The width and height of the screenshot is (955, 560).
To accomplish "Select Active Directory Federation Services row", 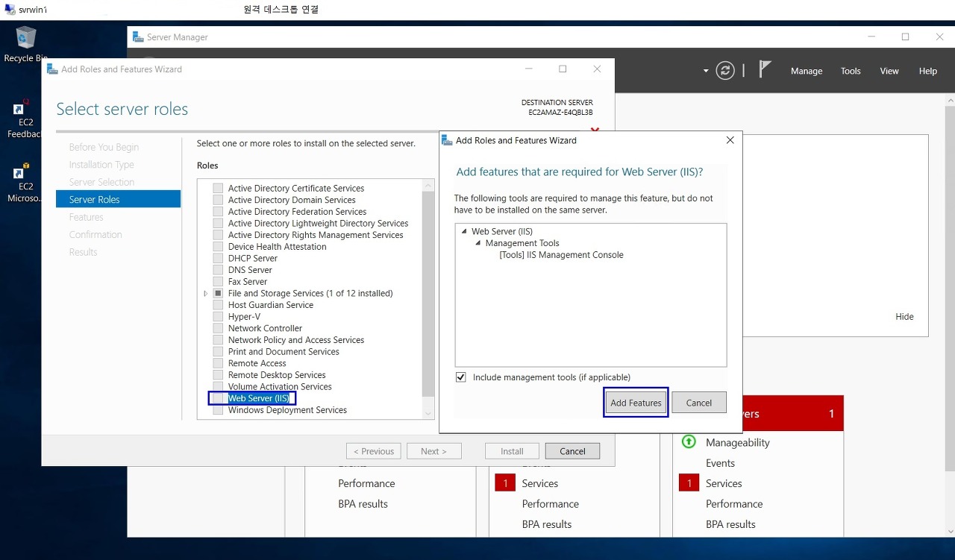I will (298, 212).
